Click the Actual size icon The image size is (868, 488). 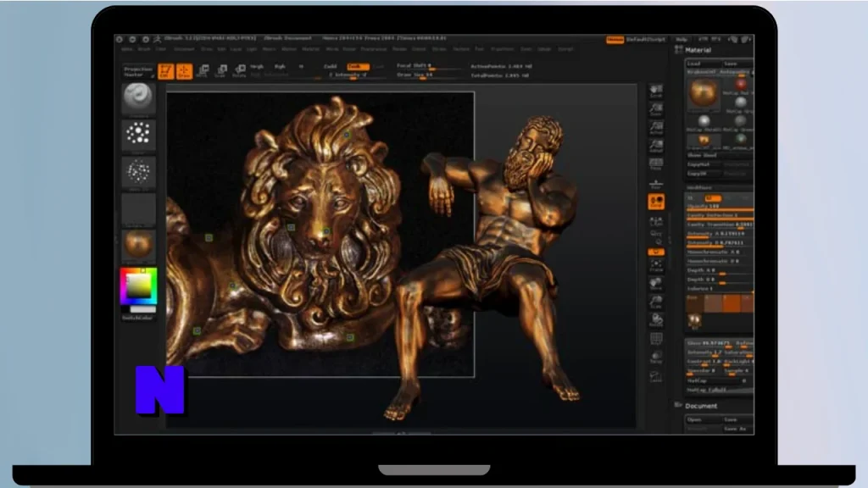[x=656, y=129]
